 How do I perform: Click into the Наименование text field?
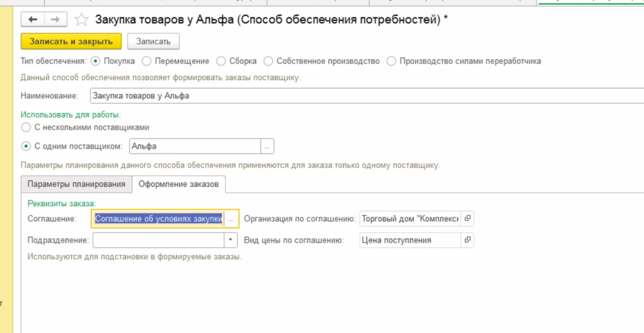pyautogui.click(x=362, y=96)
